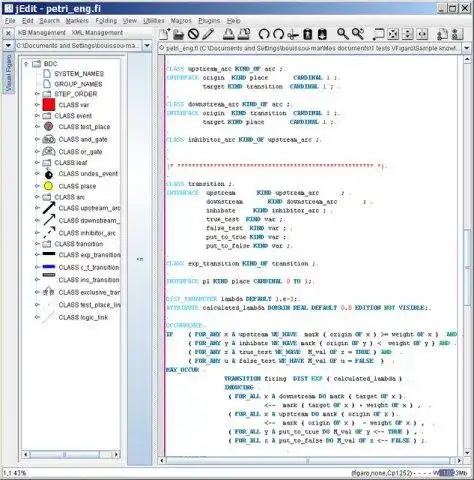Expand the CLASS leaf node
This screenshot has width=474, height=480.
[37, 162]
